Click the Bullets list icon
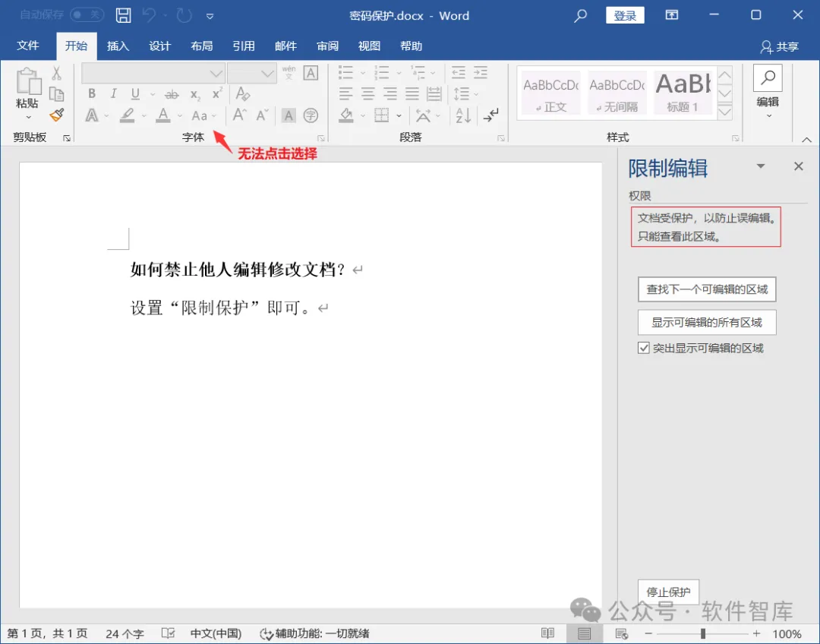Viewport: 820px width, 644px height. (x=345, y=72)
